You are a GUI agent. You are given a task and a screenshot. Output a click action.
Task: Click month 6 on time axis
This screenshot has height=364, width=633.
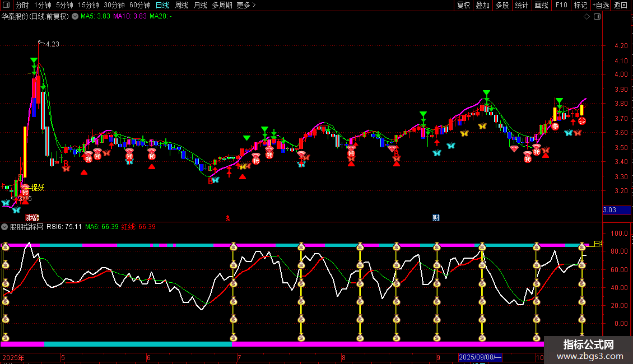click(148, 357)
